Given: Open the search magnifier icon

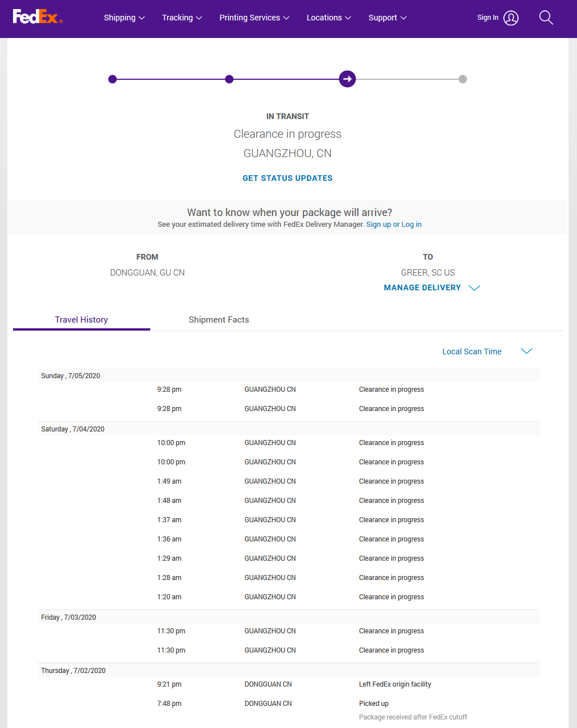Looking at the screenshot, I should [546, 18].
